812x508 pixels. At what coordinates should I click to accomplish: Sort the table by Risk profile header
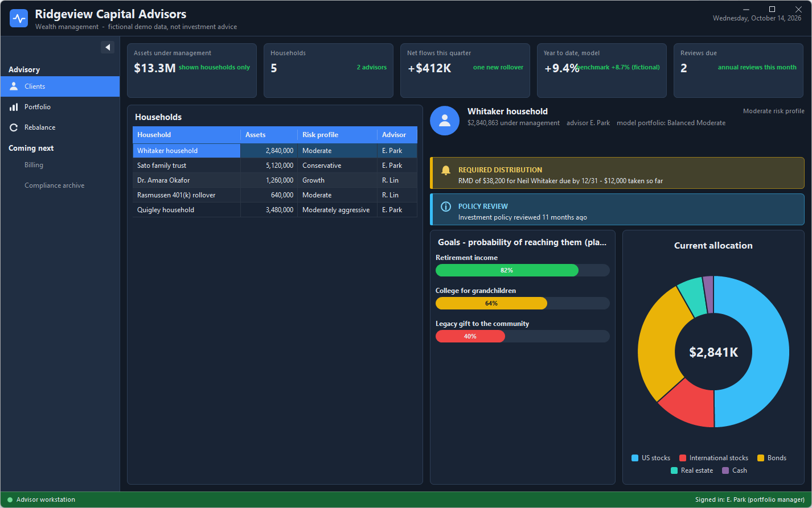tap(337, 135)
